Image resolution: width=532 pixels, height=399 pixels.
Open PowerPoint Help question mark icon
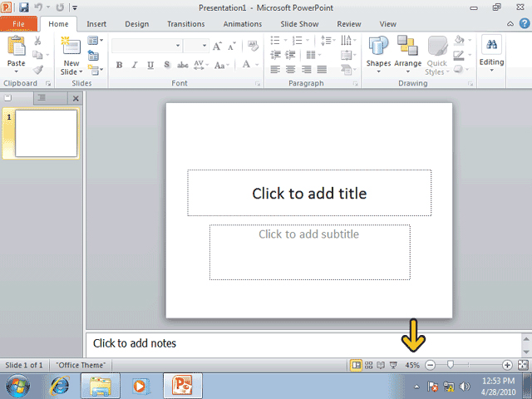coord(525,23)
